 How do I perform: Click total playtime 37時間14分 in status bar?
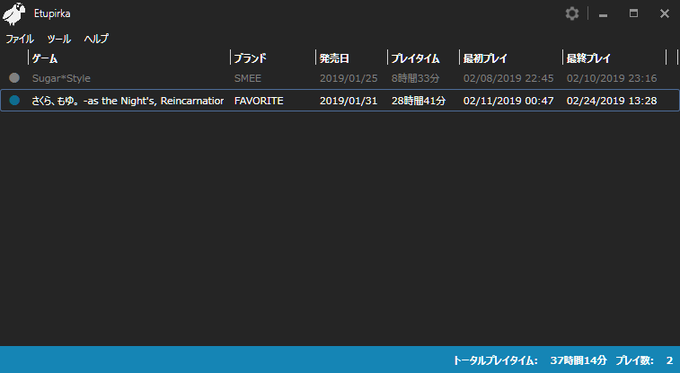[x=579, y=360]
